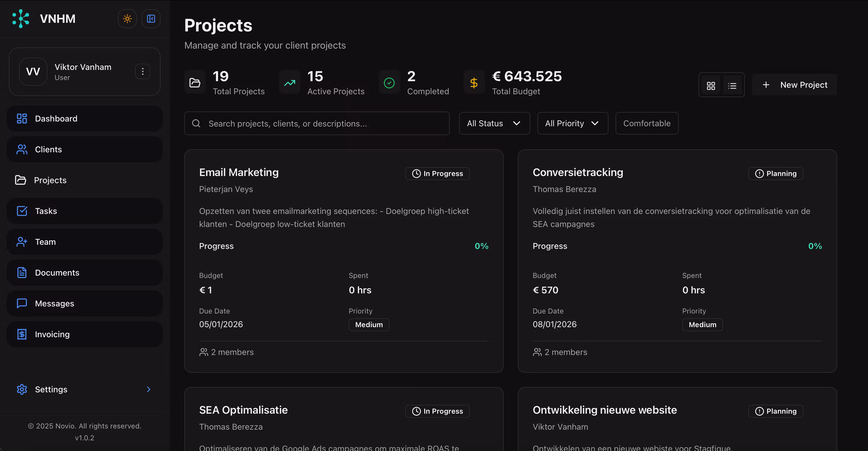Click Planning badge on Conversietracking
The width and height of the screenshot is (868, 451).
point(776,174)
